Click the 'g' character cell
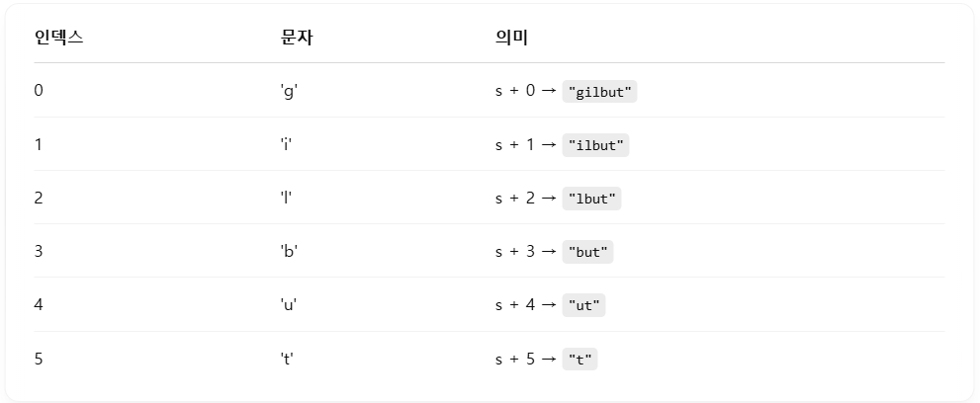Viewport: 980px width, 403px height. coord(289,92)
